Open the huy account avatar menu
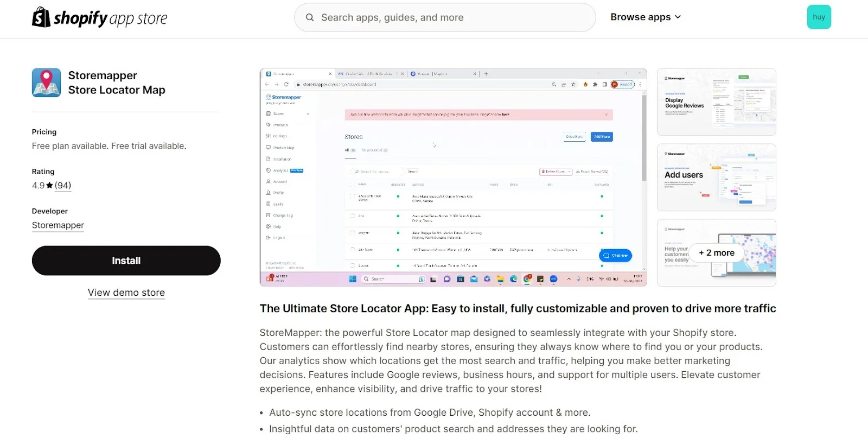868x438 pixels. coord(819,17)
